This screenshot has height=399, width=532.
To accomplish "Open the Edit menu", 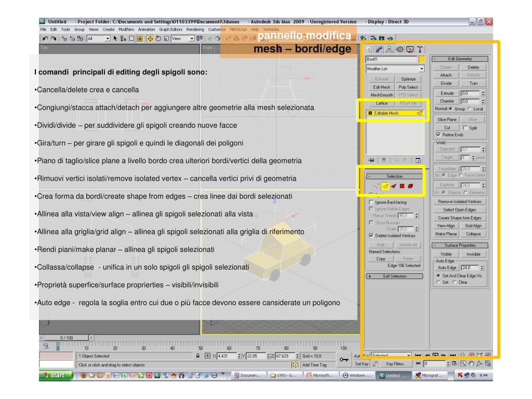I will (x=54, y=30).
